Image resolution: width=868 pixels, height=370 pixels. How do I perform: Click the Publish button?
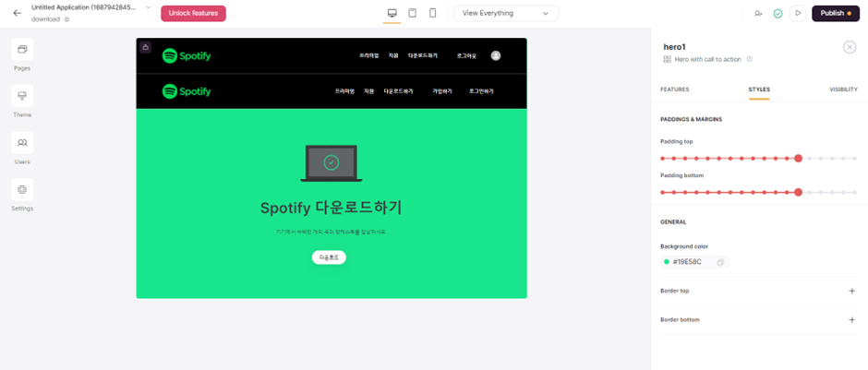tap(836, 13)
